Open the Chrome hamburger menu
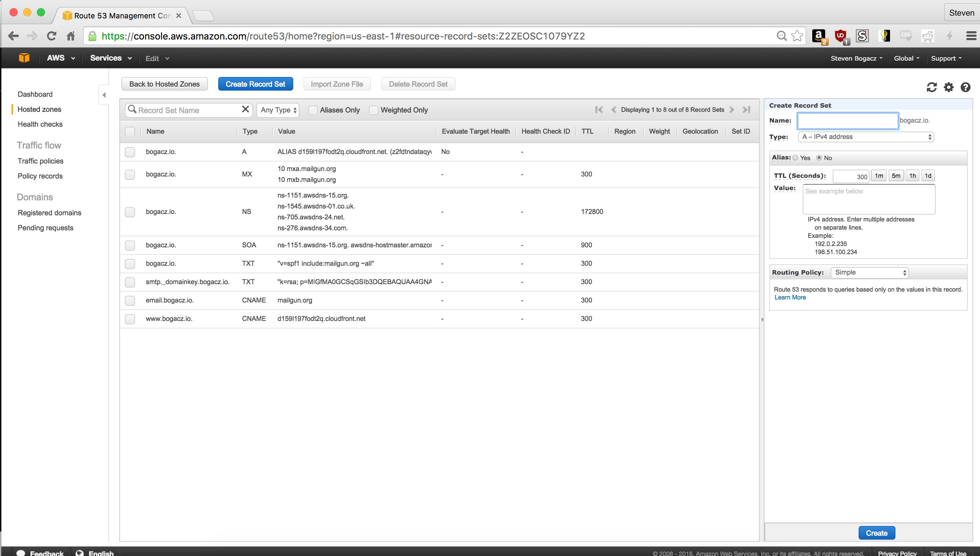 971,36
